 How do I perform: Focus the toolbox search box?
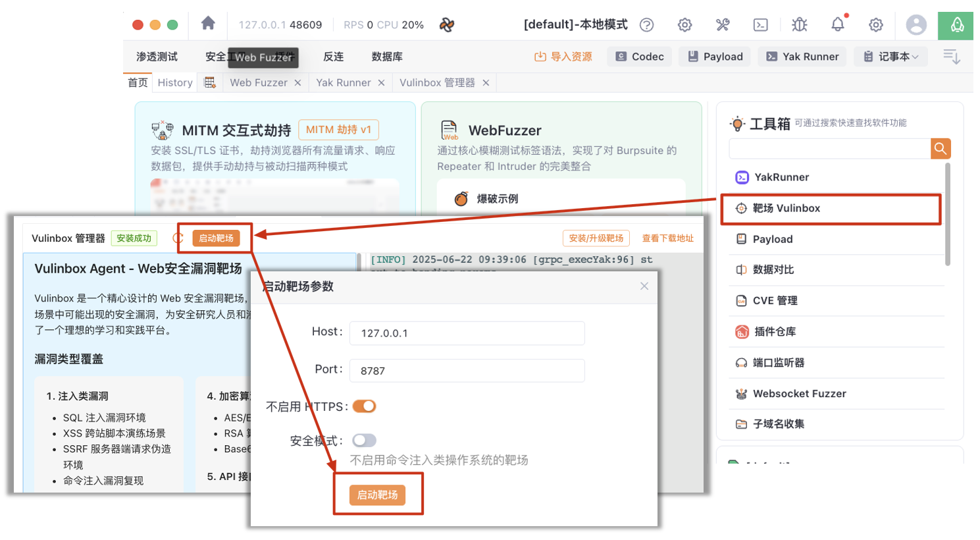coord(830,148)
